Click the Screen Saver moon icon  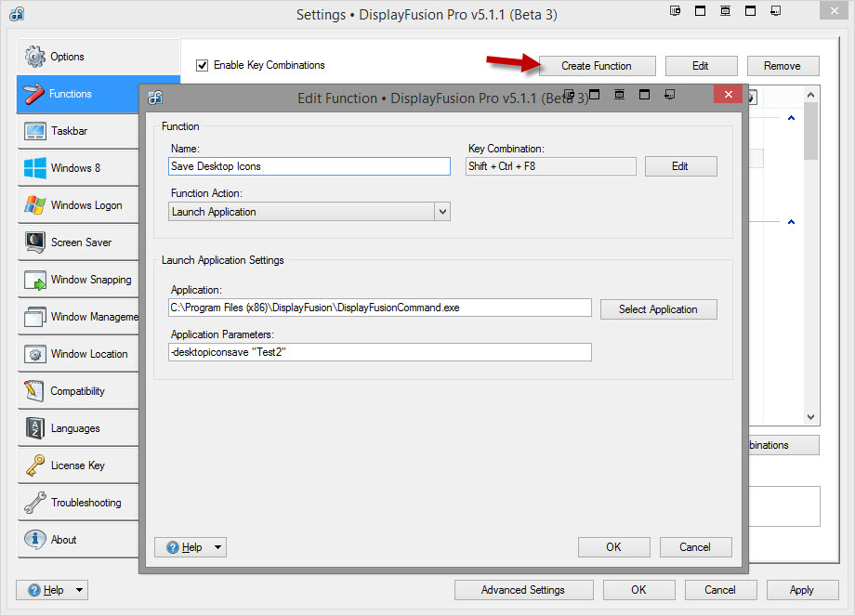(35, 242)
